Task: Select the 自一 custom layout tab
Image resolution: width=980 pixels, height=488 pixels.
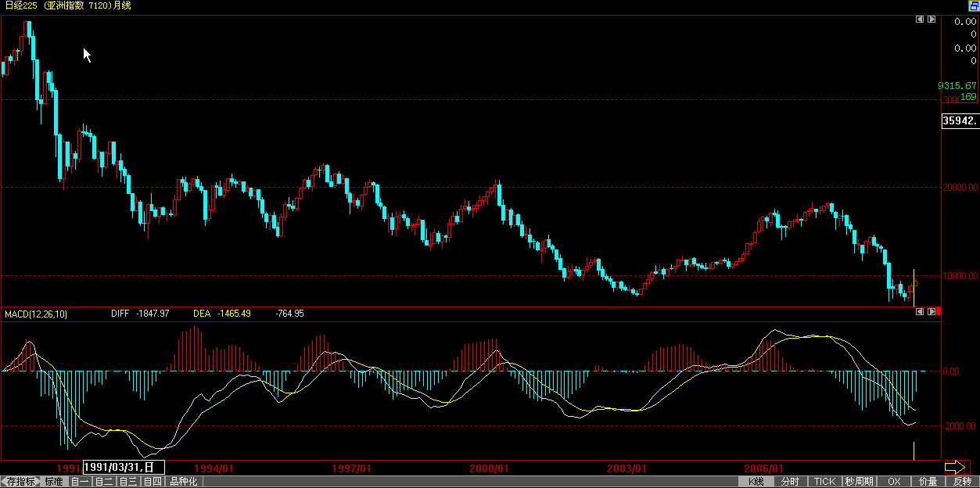Action: (x=80, y=482)
